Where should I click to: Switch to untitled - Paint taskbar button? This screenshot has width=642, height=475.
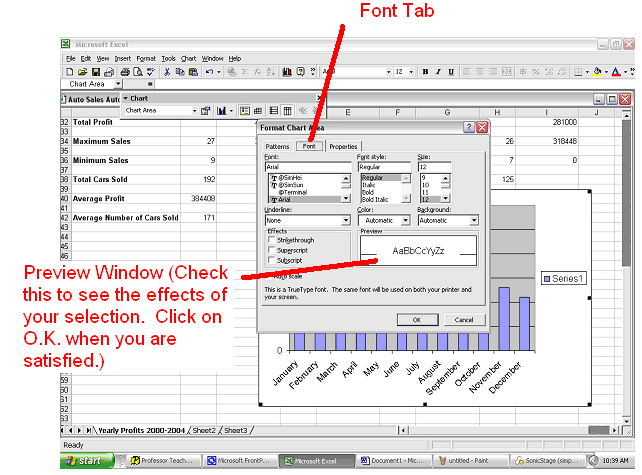tap(469, 461)
